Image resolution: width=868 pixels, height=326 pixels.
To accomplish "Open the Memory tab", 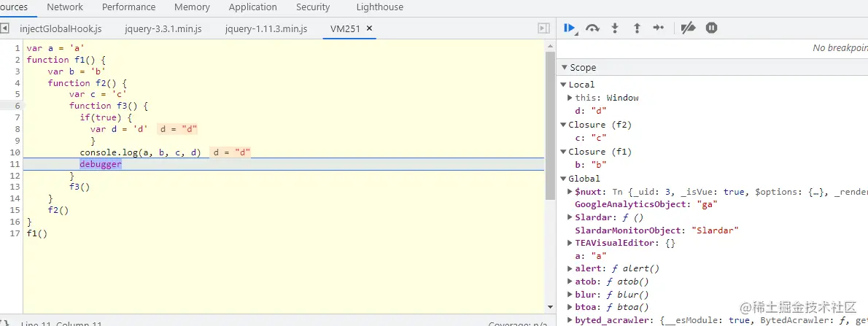I will (192, 7).
